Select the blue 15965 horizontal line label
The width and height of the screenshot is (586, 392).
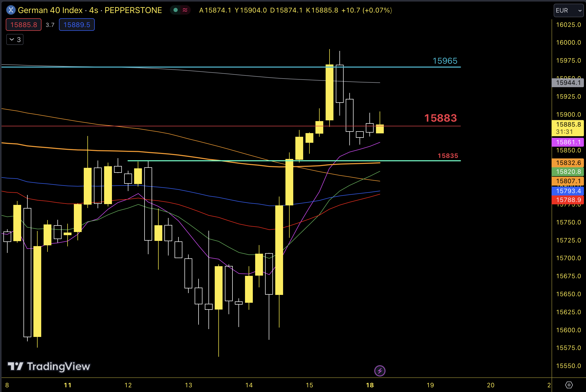(x=445, y=61)
